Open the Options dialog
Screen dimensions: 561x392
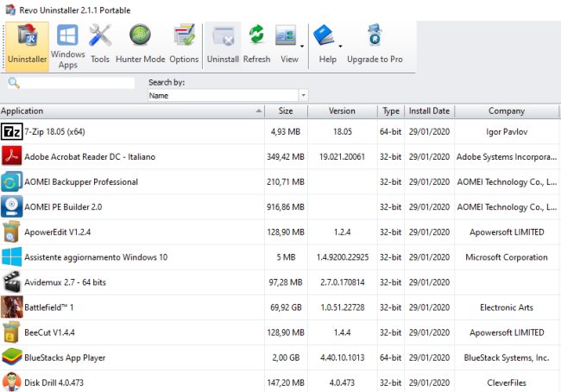(x=184, y=45)
